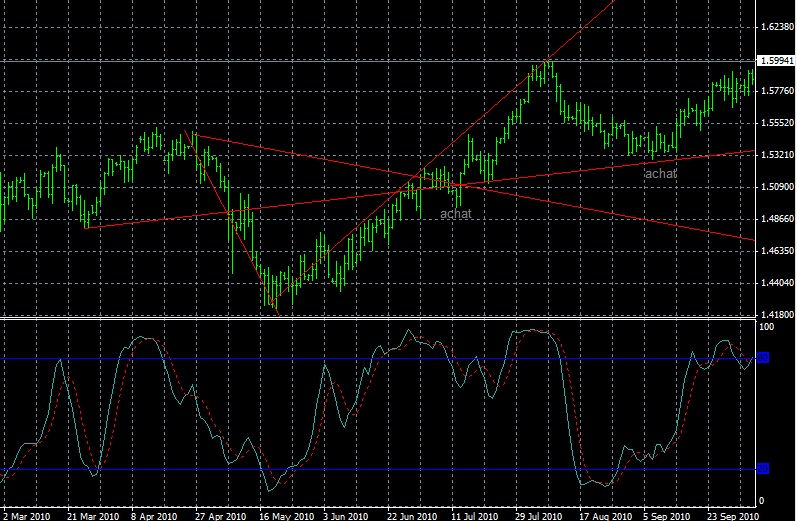Click the 11 Jul 2010 date label
This screenshot has width=797, height=521.
click(x=475, y=516)
